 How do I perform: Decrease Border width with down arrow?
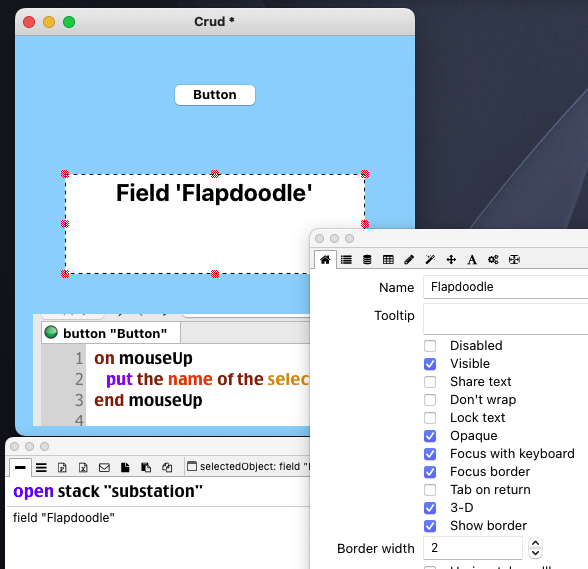tap(536, 553)
